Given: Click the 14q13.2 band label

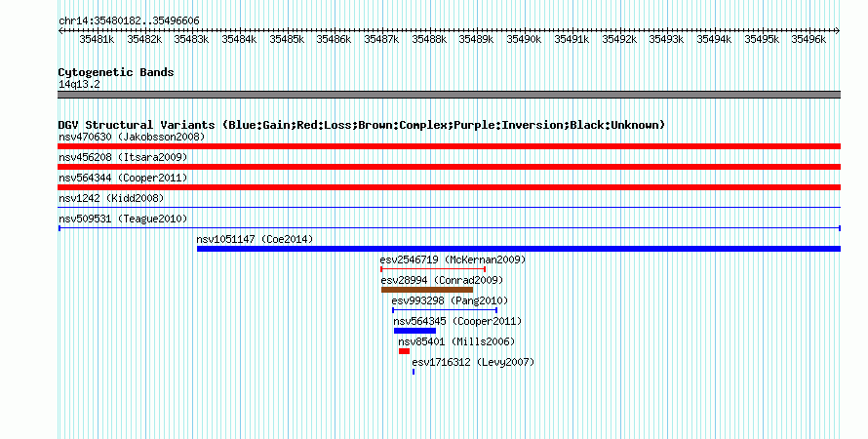Looking at the screenshot, I should pos(79,84).
